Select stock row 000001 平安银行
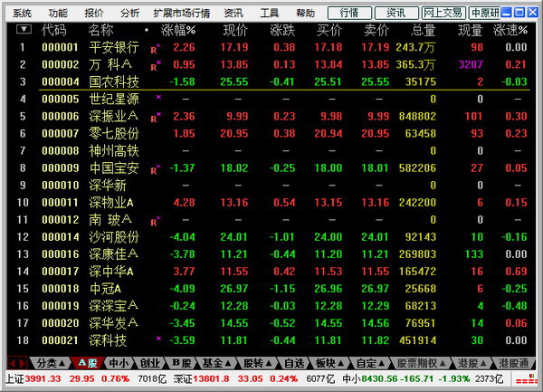 coord(271,47)
